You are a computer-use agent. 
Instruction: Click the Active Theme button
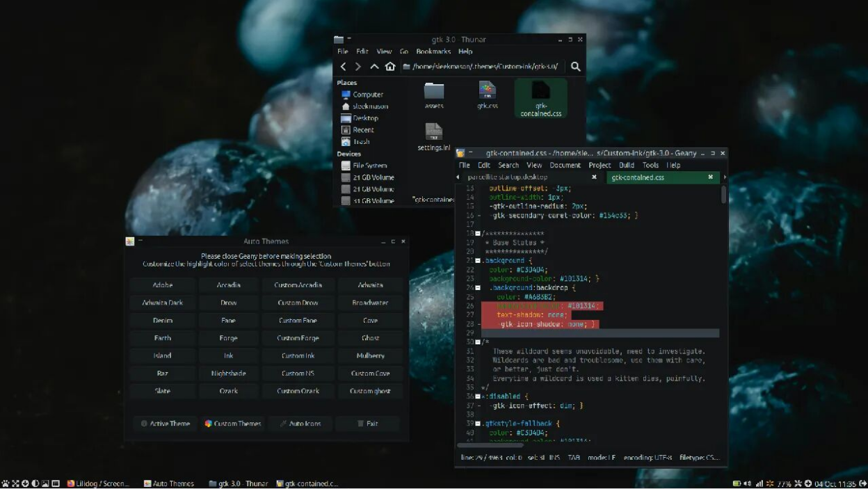[x=165, y=424]
